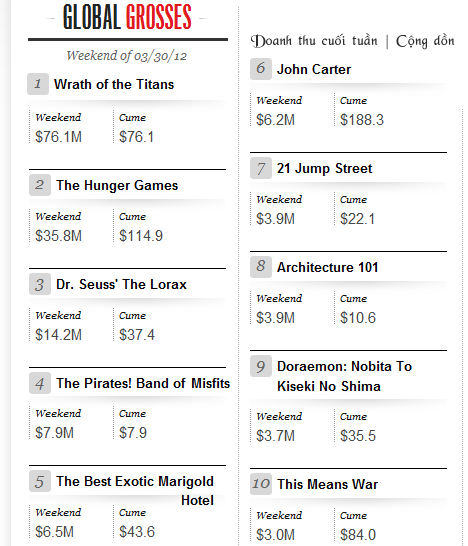Open 21 Jump Street title link
The height and width of the screenshot is (546, 468).
click(x=325, y=168)
